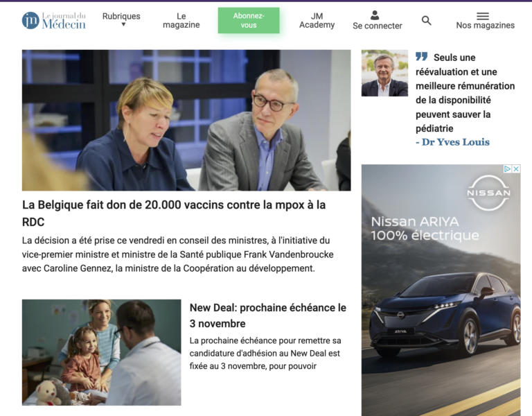
Task: Open JM Academy page
Action: [x=317, y=20]
